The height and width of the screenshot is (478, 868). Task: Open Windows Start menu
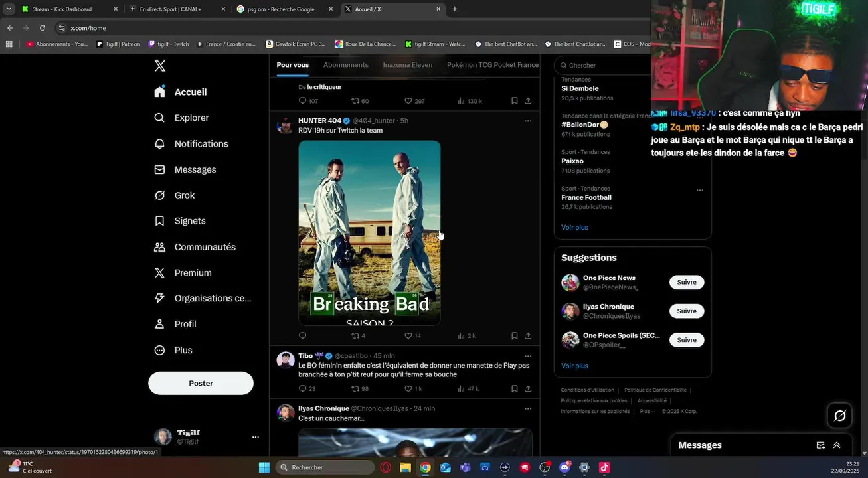(264, 467)
